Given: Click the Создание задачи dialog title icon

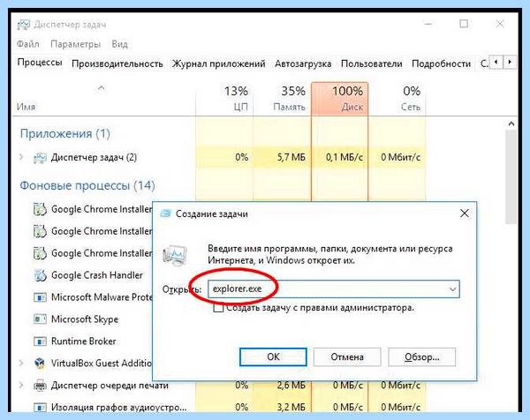Looking at the screenshot, I should pos(165,214).
